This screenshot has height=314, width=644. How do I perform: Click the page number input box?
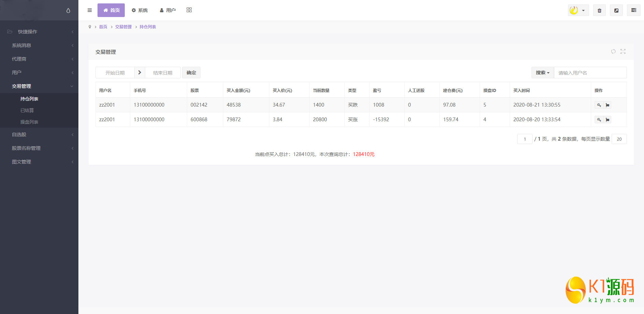(x=525, y=139)
